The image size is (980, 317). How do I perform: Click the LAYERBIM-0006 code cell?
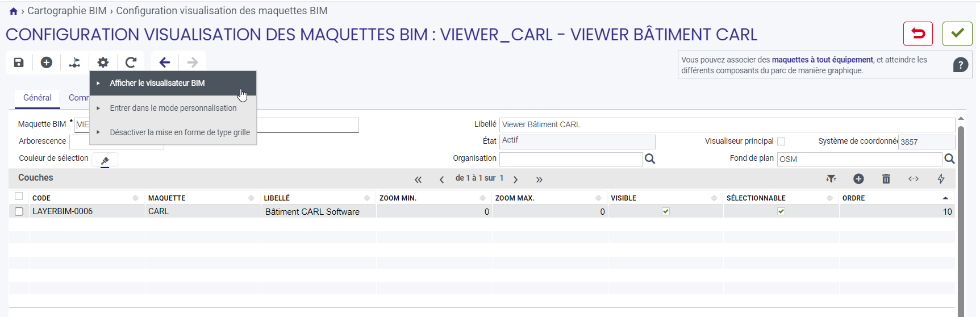click(87, 211)
